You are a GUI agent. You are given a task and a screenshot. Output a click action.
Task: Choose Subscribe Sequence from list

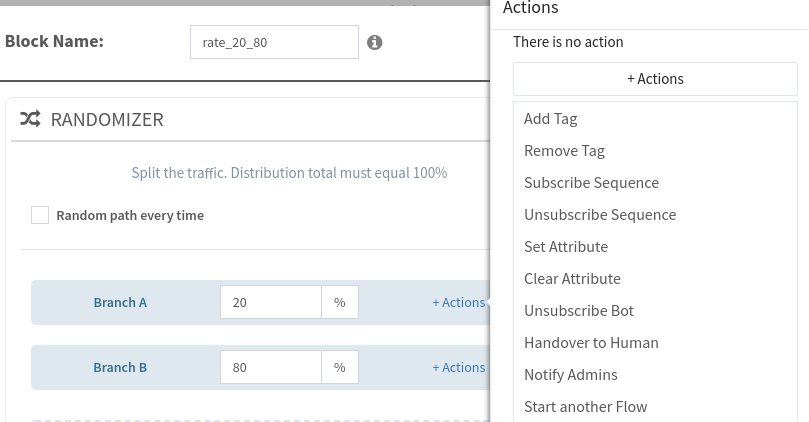(x=591, y=183)
